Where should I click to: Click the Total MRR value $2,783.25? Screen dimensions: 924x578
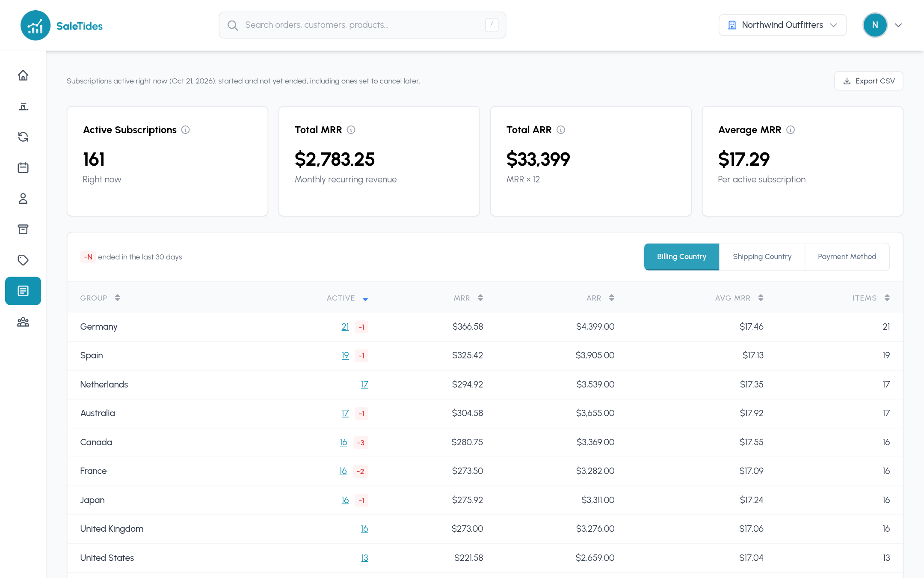(x=335, y=159)
